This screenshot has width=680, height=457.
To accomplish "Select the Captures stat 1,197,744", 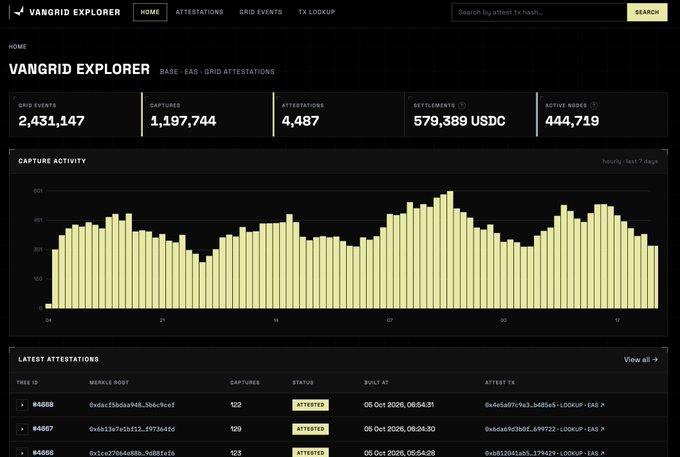I will click(183, 121).
